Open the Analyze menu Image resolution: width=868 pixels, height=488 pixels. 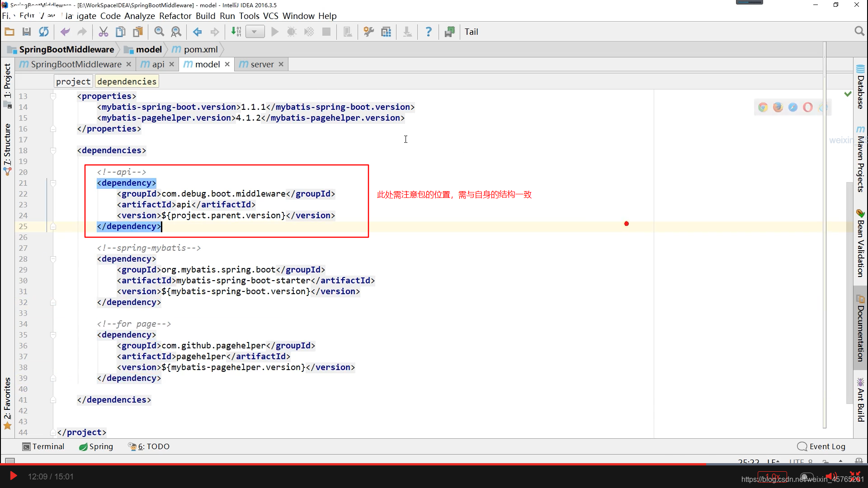click(x=140, y=16)
